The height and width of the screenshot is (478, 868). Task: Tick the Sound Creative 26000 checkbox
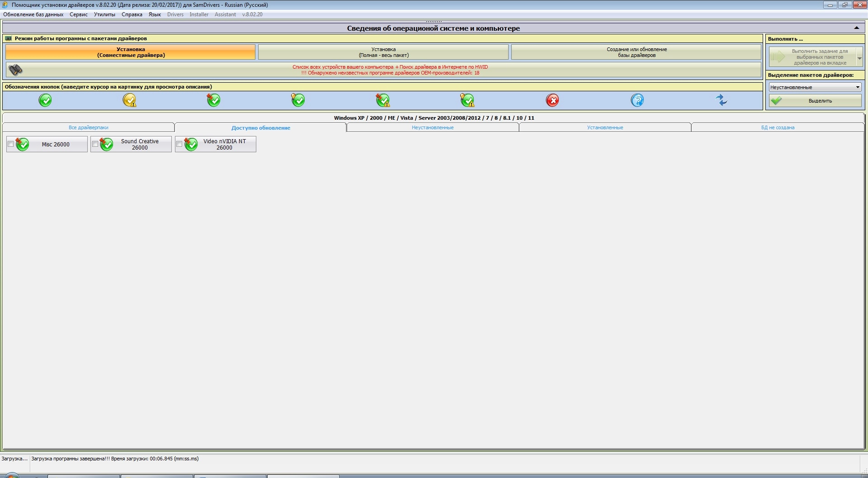tap(95, 144)
